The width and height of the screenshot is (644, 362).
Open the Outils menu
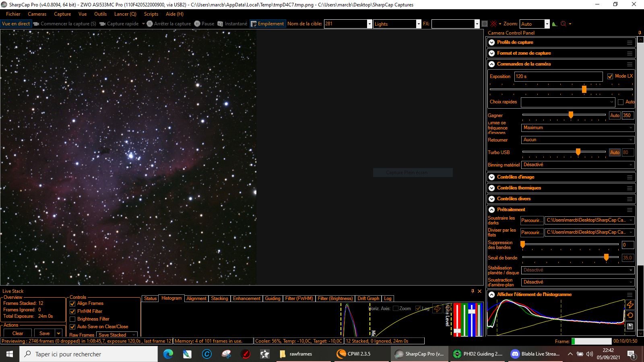click(x=101, y=14)
